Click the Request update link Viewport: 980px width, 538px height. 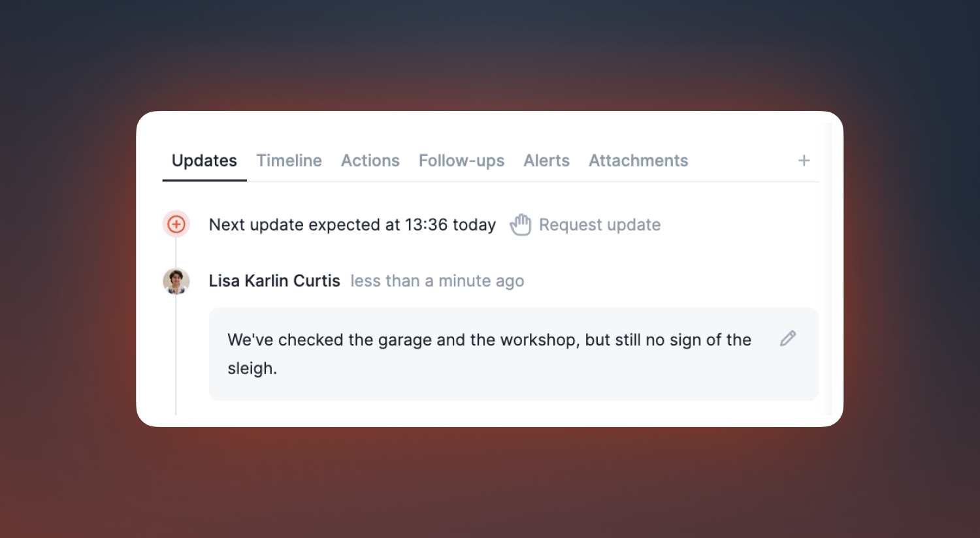[600, 225]
